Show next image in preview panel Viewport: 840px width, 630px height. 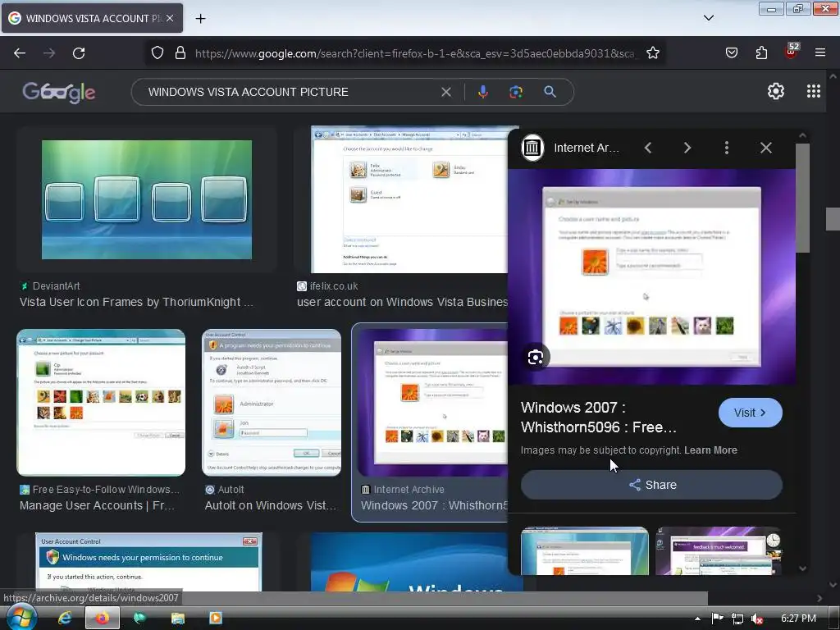(x=687, y=148)
